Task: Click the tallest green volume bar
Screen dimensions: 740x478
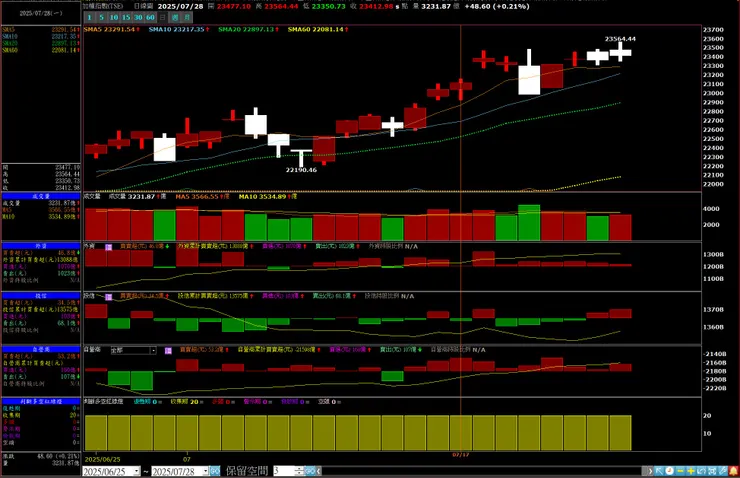Action: click(529, 223)
